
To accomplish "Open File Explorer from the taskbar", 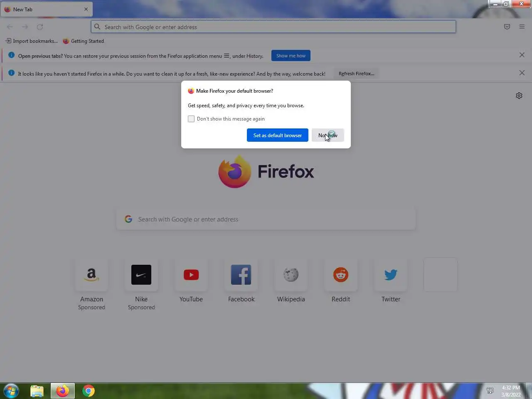I will (x=37, y=391).
